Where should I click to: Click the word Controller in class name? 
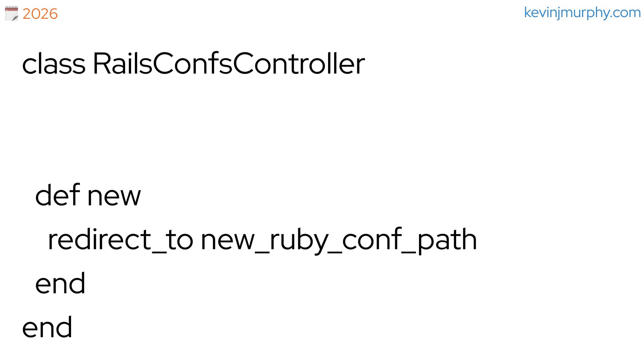coord(299,64)
